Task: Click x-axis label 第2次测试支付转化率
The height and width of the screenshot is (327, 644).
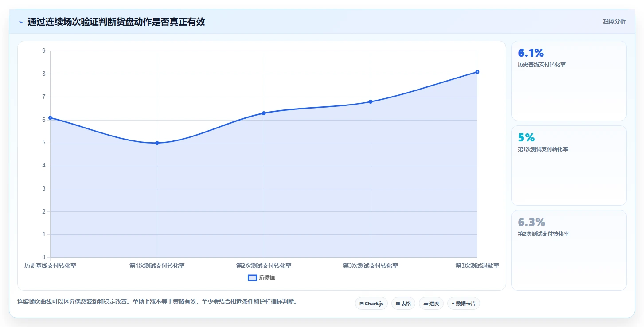Action: click(x=264, y=266)
